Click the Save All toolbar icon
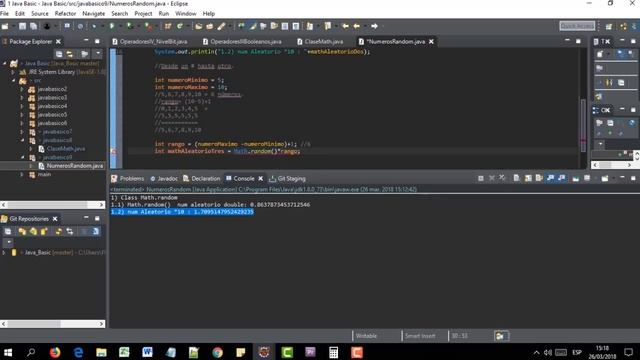The image size is (640, 360). 33,26
